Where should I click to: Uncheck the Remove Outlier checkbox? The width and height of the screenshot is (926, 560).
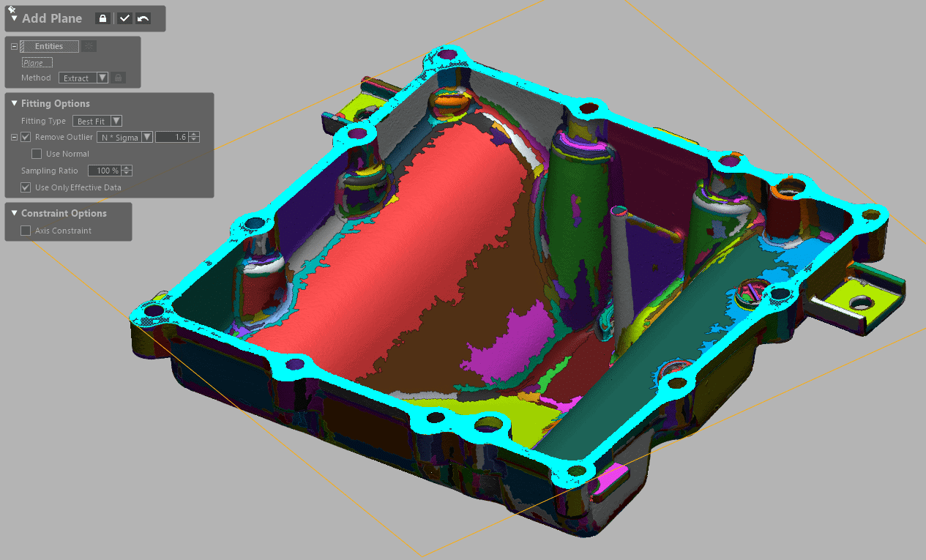click(x=26, y=137)
